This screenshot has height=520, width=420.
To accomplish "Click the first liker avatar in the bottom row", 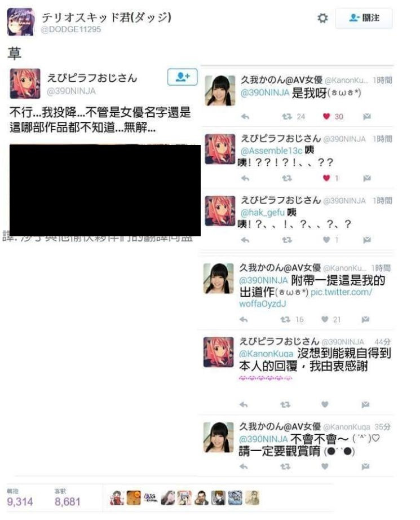I will (116, 498).
